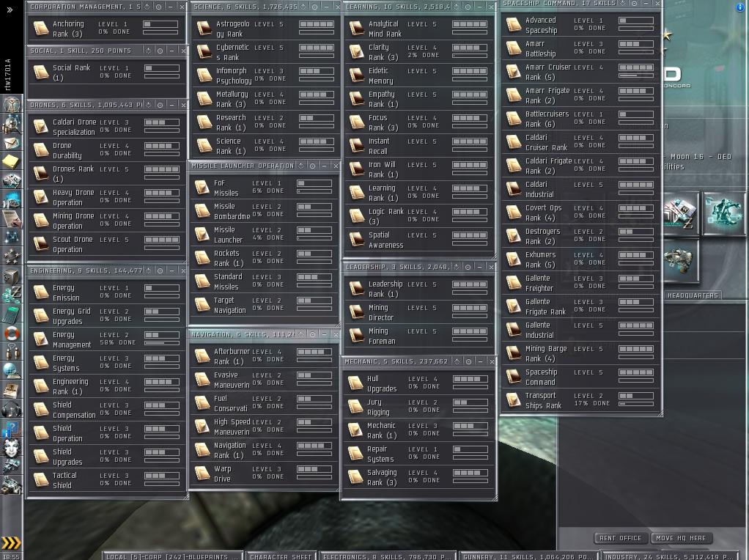Toggle pin on Engineering skills window
The image size is (749, 560).
(x=149, y=270)
